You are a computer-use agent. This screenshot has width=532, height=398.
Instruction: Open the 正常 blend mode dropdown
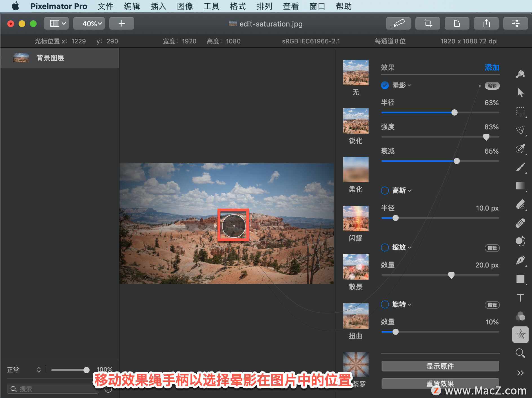(24, 370)
